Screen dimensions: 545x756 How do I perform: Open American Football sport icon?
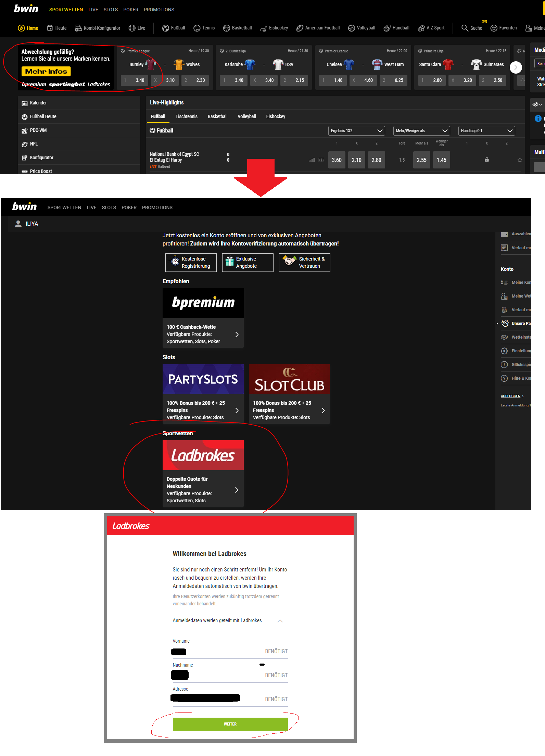click(300, 28)
